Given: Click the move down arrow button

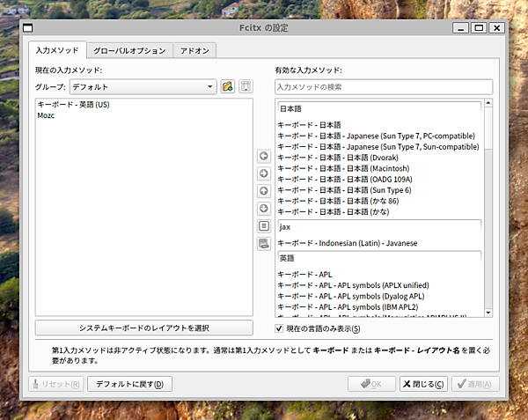Looking at the screenshot, I should click(x=263, y=209).
